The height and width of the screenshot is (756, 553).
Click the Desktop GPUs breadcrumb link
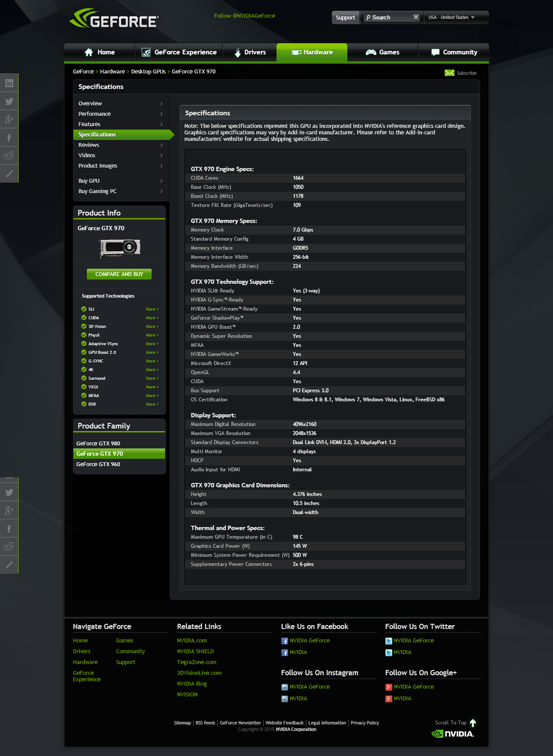coord(148,72)
